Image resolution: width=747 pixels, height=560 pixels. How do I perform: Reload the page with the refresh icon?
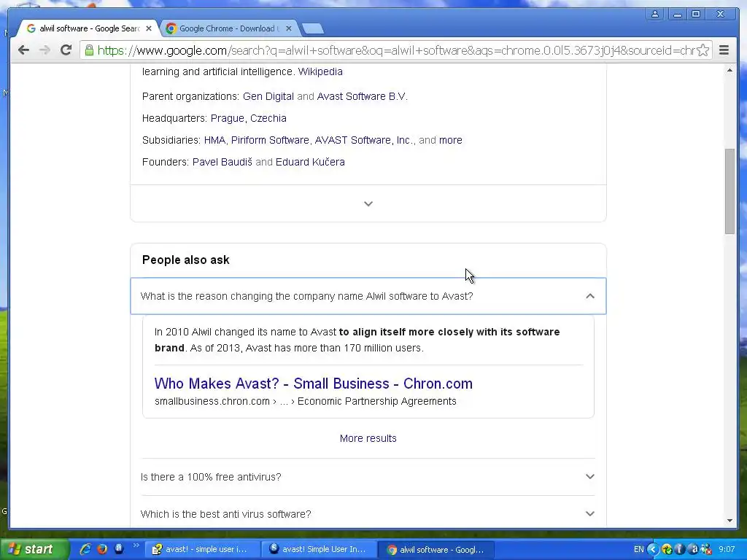(66, 50)
